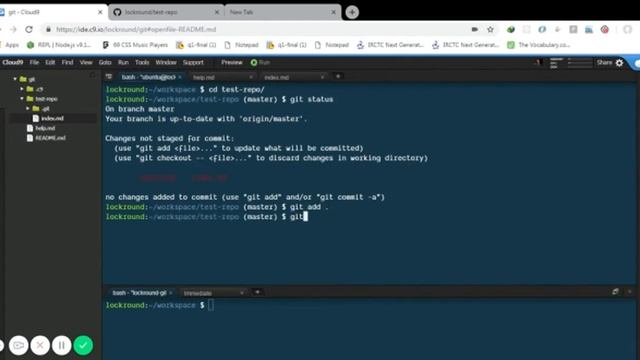Click in the lower terminal prompt
This screenshot has height=360, width=640.
point(211,305)
